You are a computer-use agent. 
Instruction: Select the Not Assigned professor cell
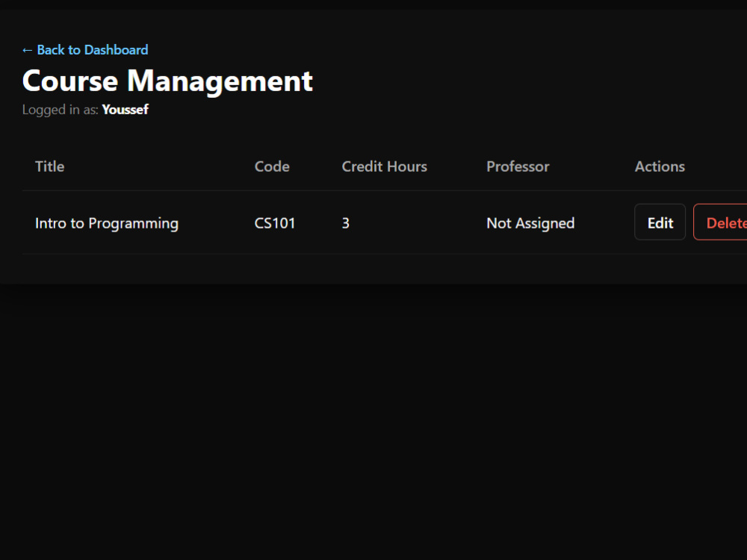530,223
